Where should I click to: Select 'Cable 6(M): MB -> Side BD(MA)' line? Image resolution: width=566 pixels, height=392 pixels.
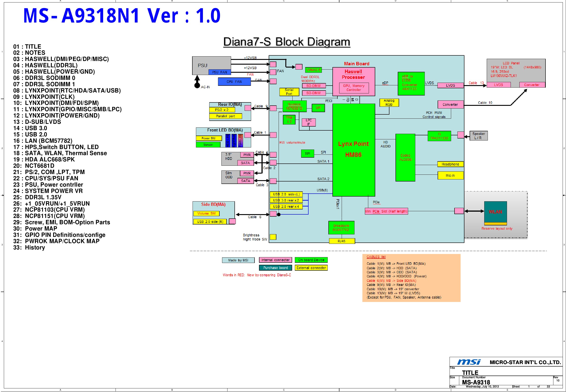click(x=391, y=281)
